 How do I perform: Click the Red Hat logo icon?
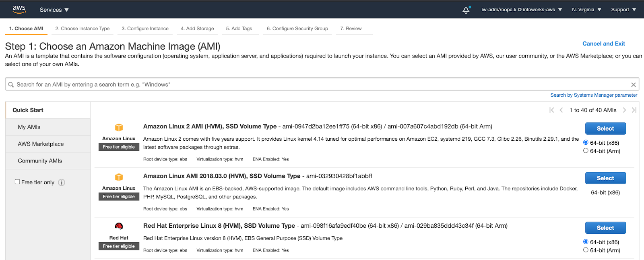coord(119,226)
